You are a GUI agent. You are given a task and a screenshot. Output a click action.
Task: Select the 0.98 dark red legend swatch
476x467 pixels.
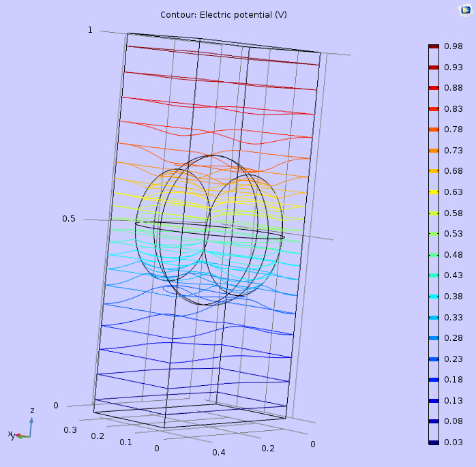(x=434, y=46)
